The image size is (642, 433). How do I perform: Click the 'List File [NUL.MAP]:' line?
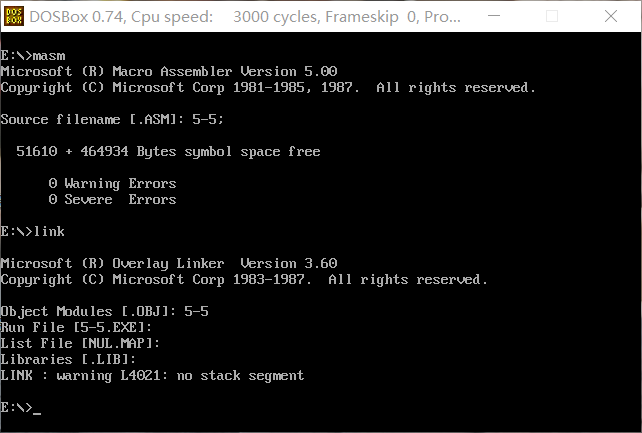coord(80,344)
